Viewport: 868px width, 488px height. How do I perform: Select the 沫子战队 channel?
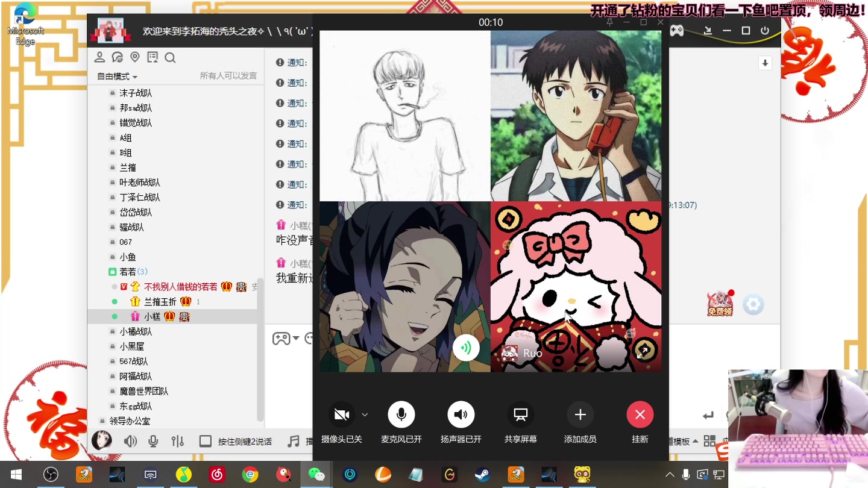tap(136, 93)
